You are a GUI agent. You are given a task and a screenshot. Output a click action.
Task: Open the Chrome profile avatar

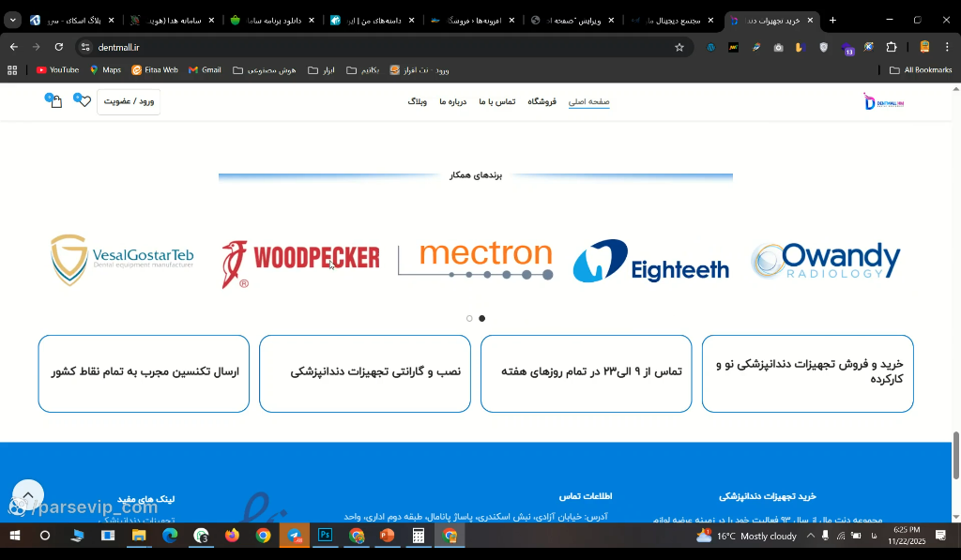pyautogui.click(x=924, y=47)
